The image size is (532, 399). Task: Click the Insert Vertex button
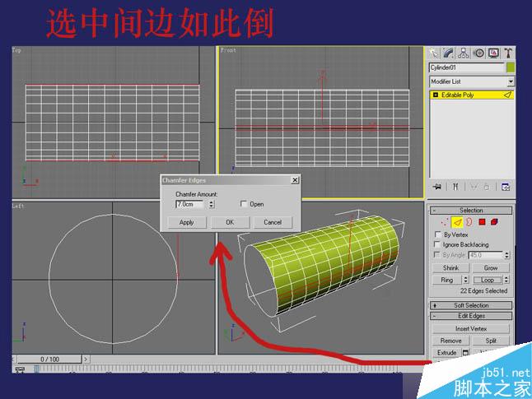point(471,328)
